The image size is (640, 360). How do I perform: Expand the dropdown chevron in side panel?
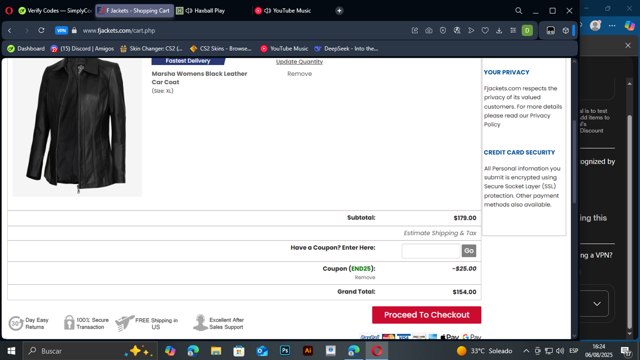coord(597,304)
